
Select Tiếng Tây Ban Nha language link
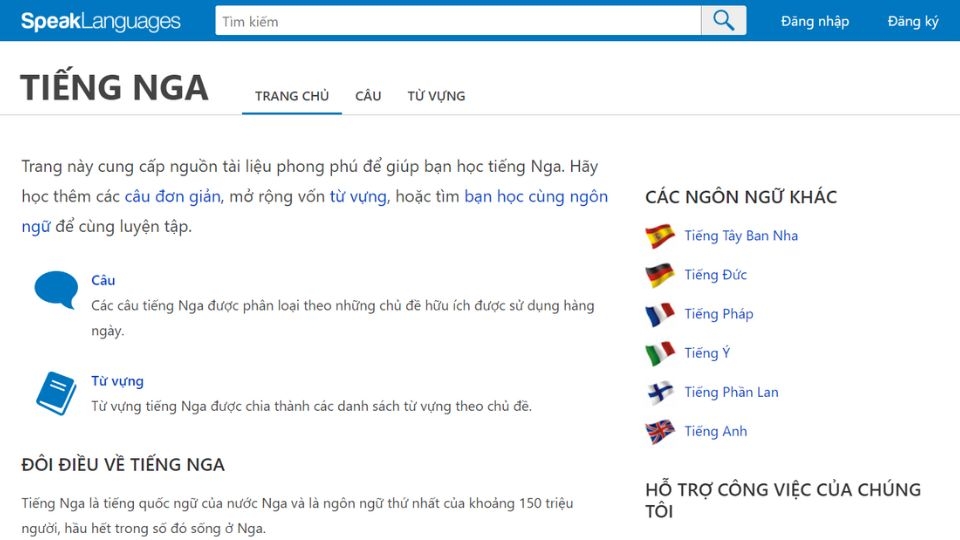click(x=741, y=236)
